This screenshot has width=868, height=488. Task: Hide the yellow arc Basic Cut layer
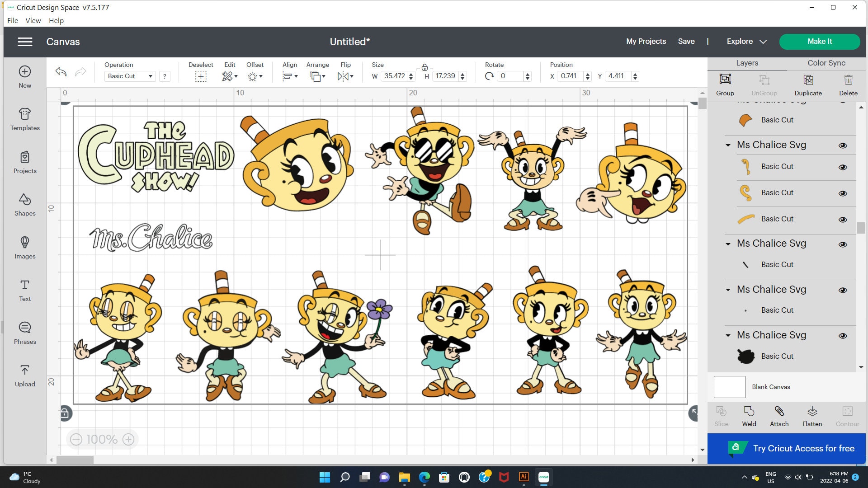tap(843, 220)
